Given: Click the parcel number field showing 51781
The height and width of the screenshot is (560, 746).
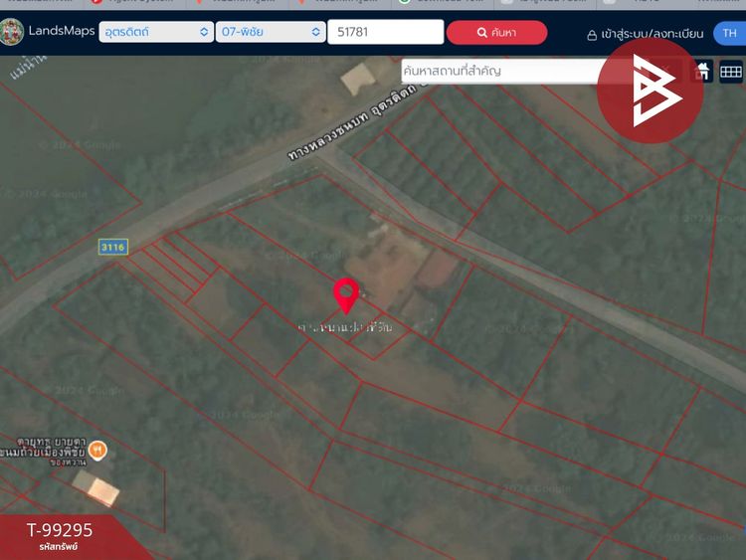Looking at the screenshot, I should [385, 32].
